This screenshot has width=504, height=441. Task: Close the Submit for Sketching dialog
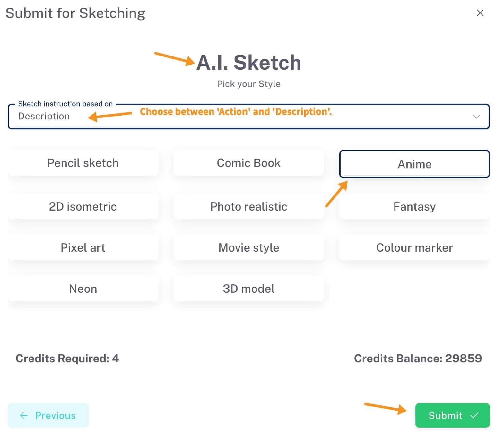pos(480,13)
